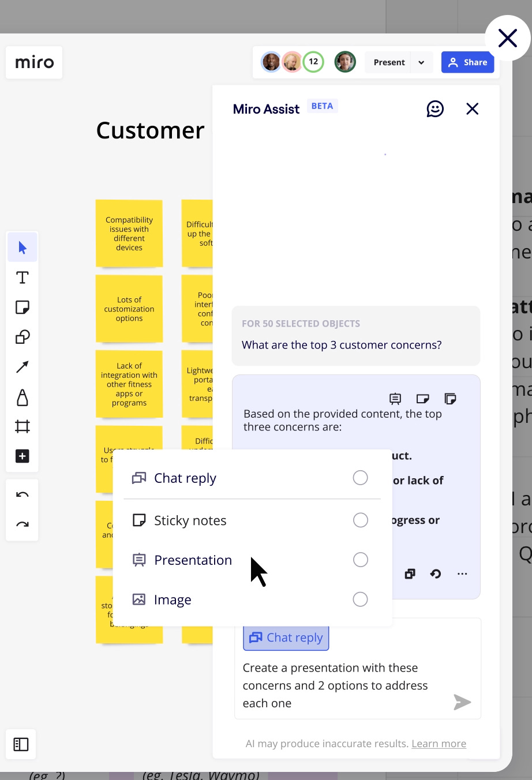This screenshot has width=532, height=780.
Task: Click 'What are the top 3 customer concerns?' text
Action: coord(342,345)
